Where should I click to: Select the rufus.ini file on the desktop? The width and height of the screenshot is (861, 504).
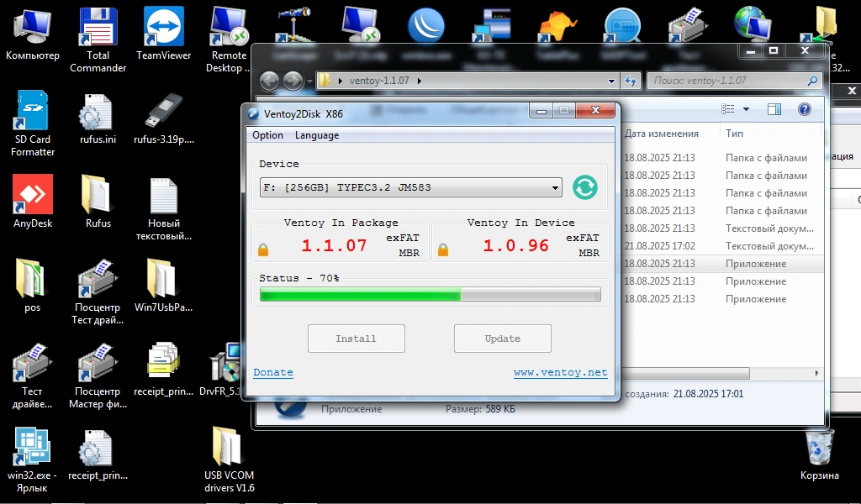click(x=98, y=118)
